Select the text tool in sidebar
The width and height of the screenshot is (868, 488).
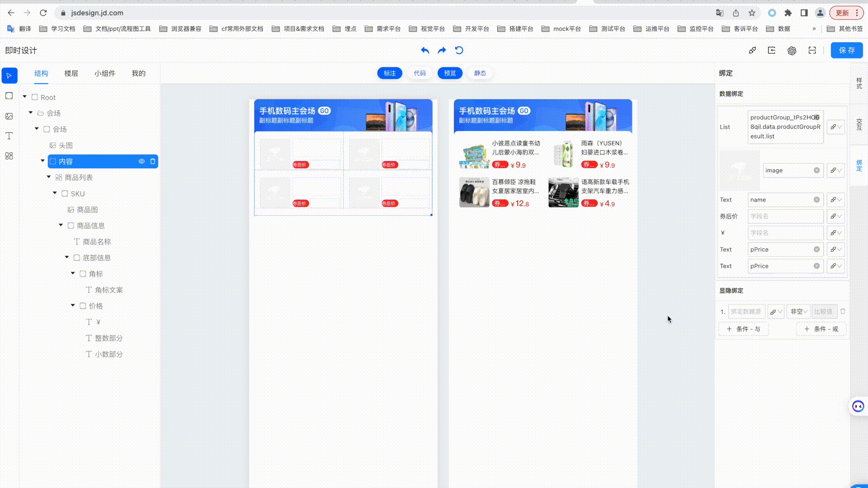coord(9,136)
